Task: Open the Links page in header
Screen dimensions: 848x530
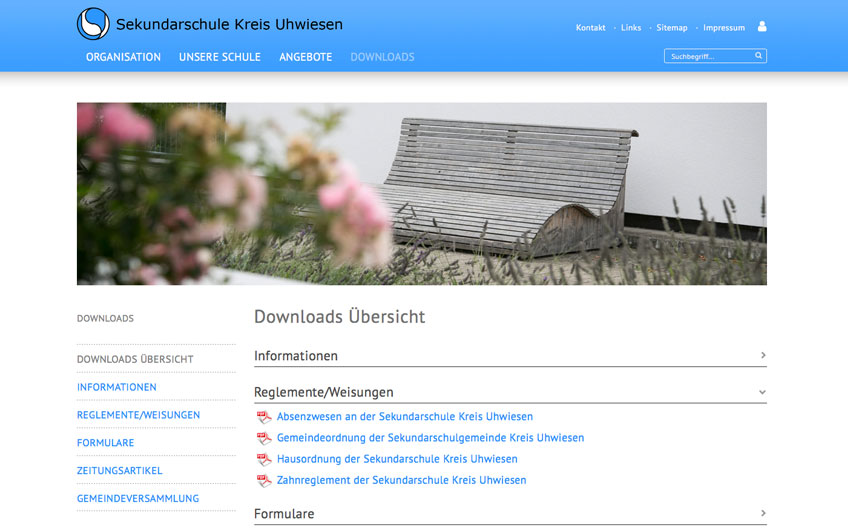Action: click(x=631, y=28)
